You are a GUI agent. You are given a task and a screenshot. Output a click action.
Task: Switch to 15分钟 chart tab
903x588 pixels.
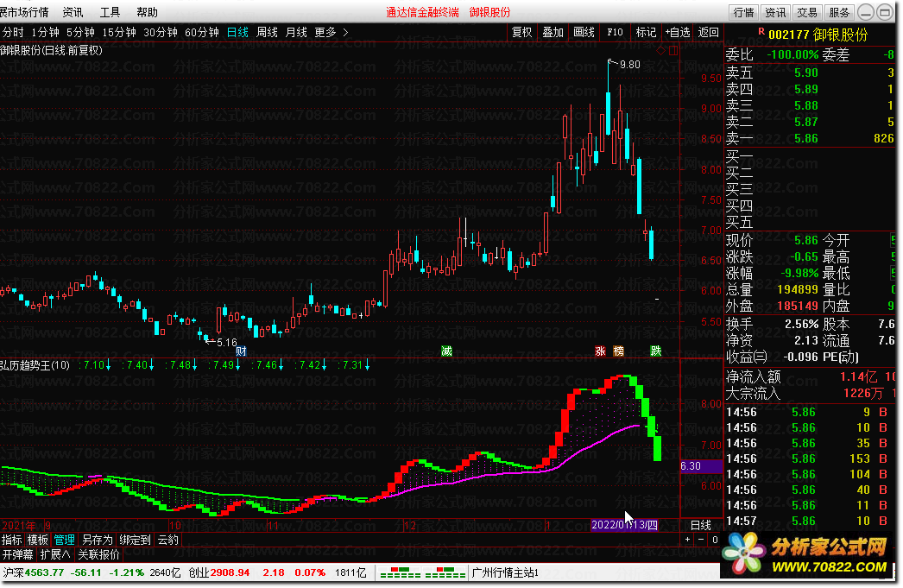[x=119, y=32]
